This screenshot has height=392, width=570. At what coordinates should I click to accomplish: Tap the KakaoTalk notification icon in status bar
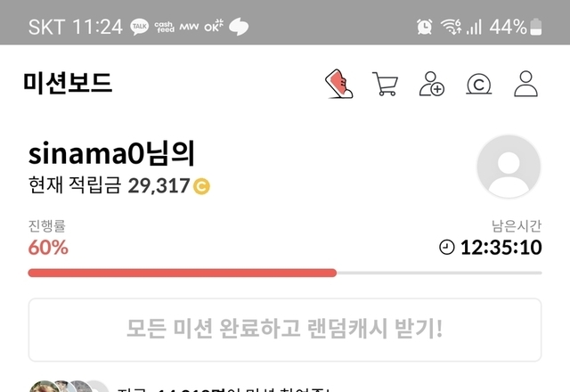140,27
